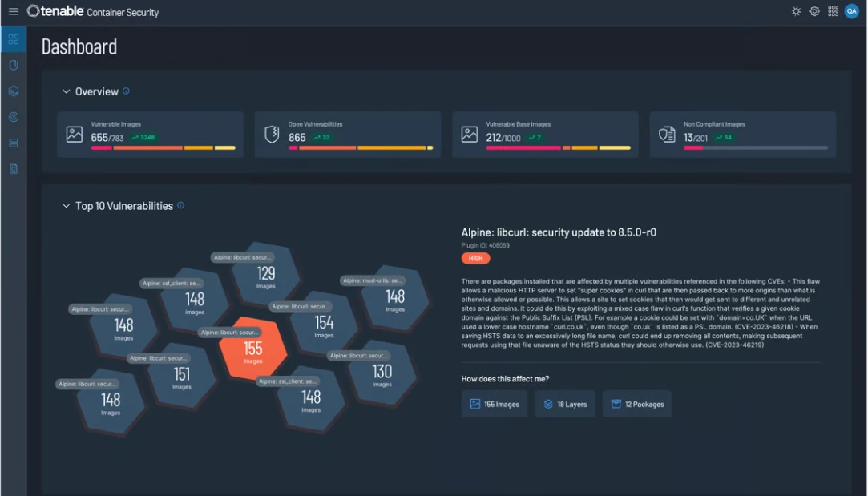
Task: Click the 655/783 Vulnerable Images count
Action: point(107,137)
